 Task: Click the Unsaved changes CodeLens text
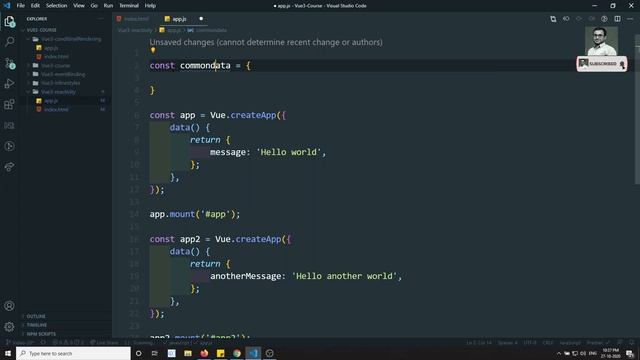pyautogui.click(x=266, y=42)
